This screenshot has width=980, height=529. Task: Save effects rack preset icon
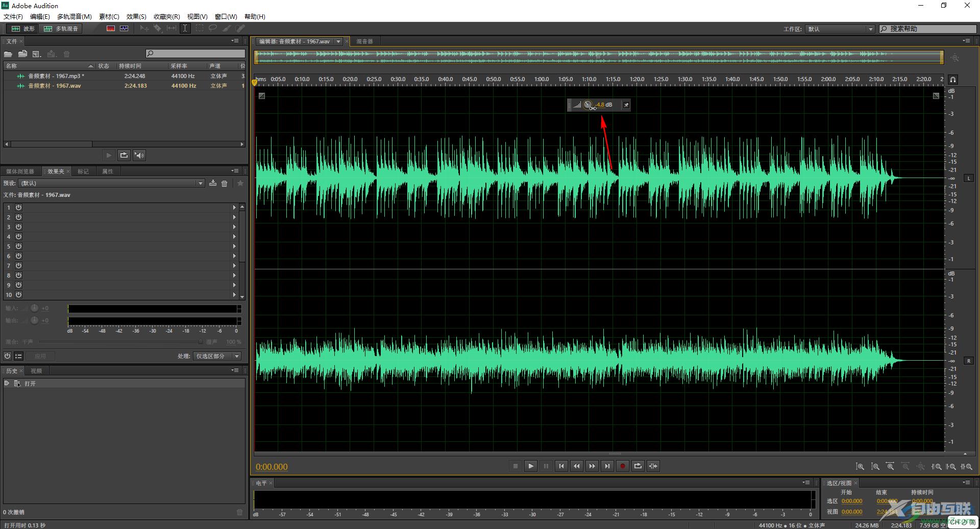pos(213,183)
